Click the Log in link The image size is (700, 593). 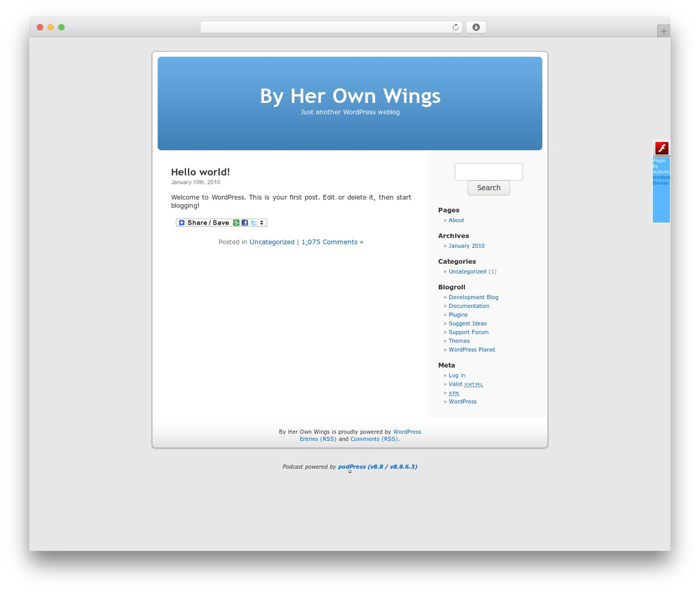pyautogui.click(x=457, y=376)
